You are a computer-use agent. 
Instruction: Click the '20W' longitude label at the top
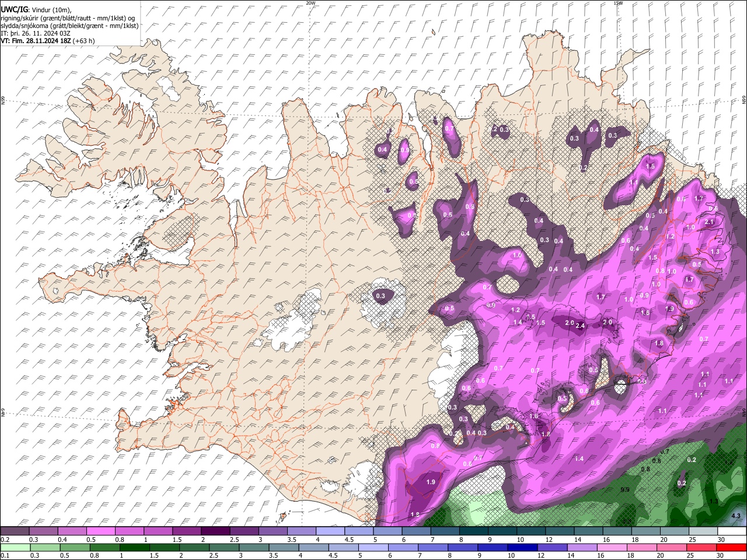point(310,3)
